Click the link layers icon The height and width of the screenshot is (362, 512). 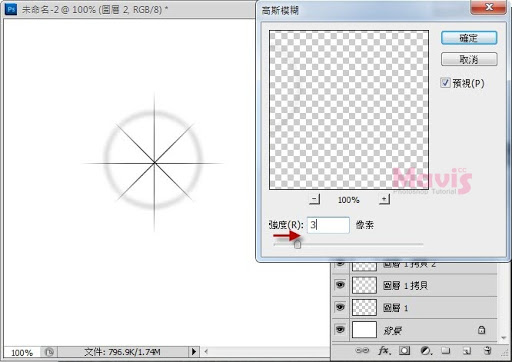[x=362, y=350]
